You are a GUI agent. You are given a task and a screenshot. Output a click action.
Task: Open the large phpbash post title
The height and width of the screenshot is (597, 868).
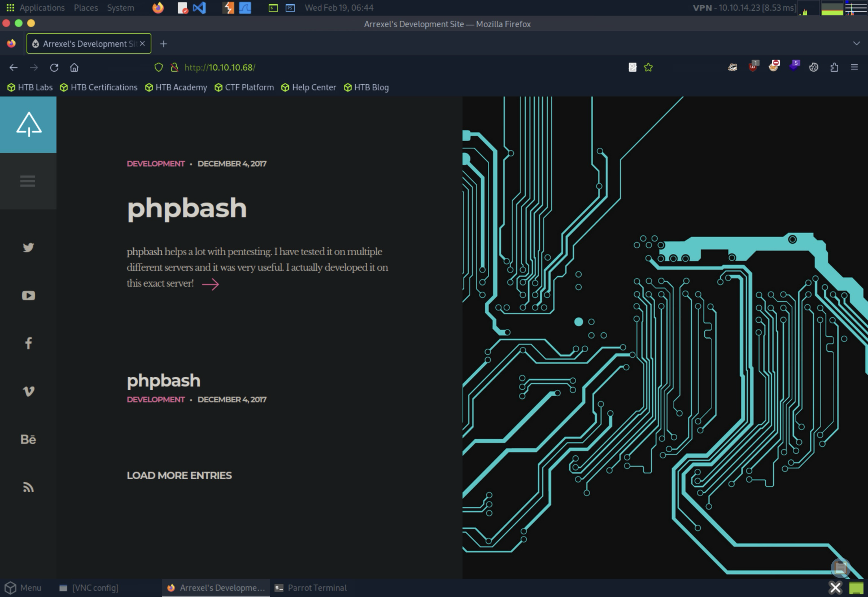click(x=186, y=208)
